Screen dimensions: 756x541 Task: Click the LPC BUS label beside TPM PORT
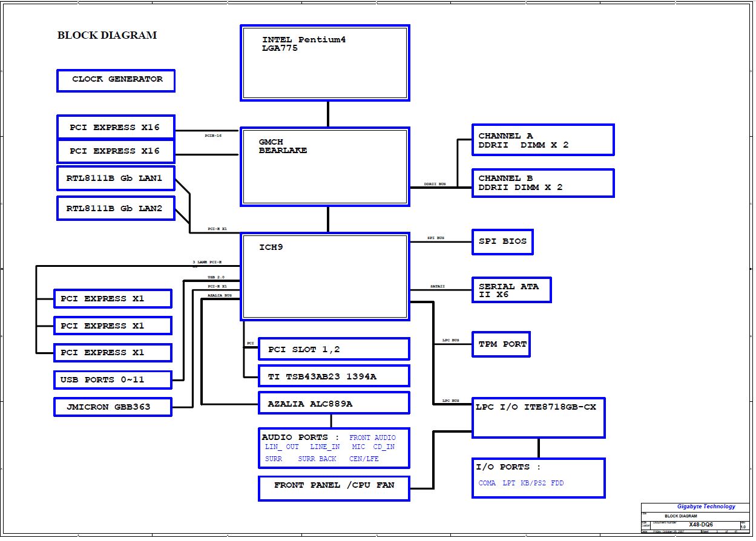(451, 340)
